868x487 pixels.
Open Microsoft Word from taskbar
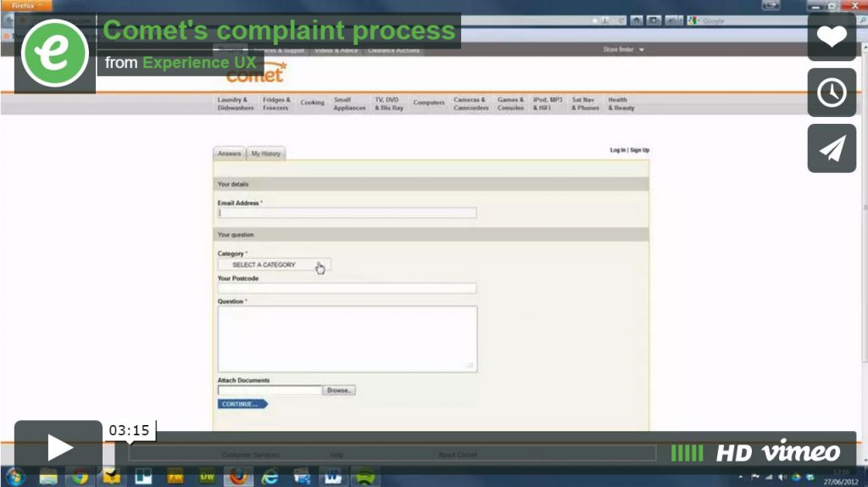[333, 477]
